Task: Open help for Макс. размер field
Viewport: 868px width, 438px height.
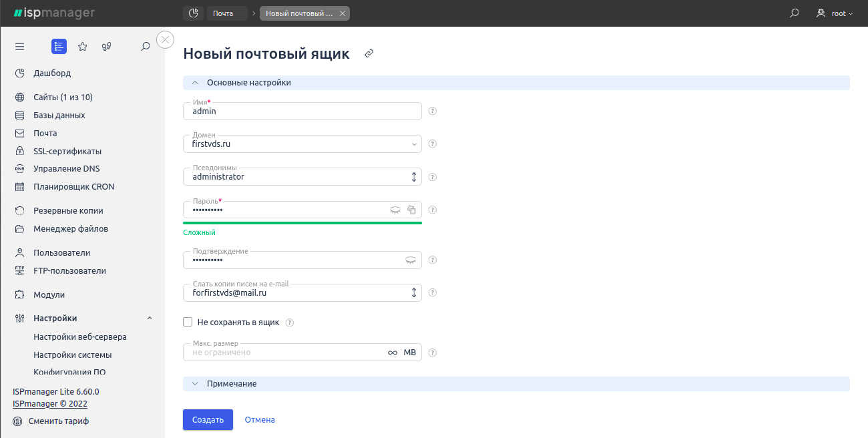Action: coord(433,353)
